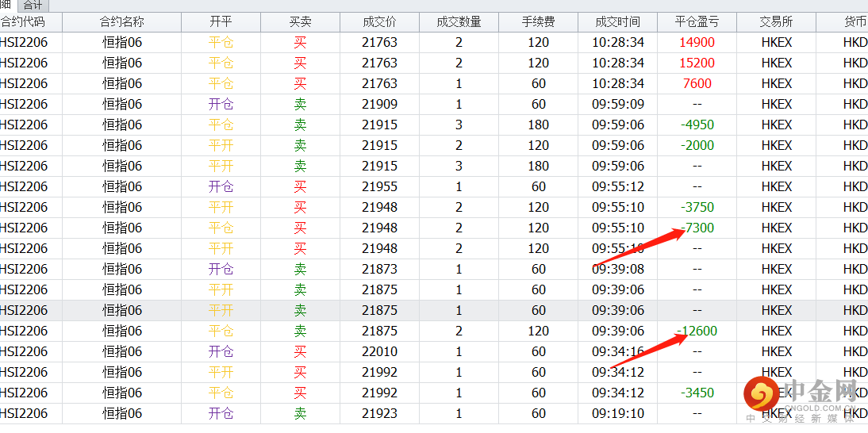Click quantity 2 in the -7300 row

click(459, 228)
